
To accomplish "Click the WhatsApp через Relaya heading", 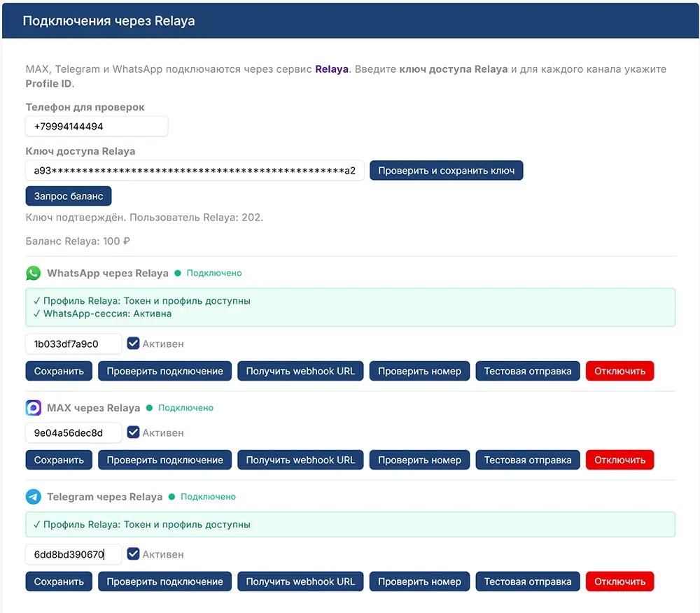I will pyautogui.click(x=108, y=273).
